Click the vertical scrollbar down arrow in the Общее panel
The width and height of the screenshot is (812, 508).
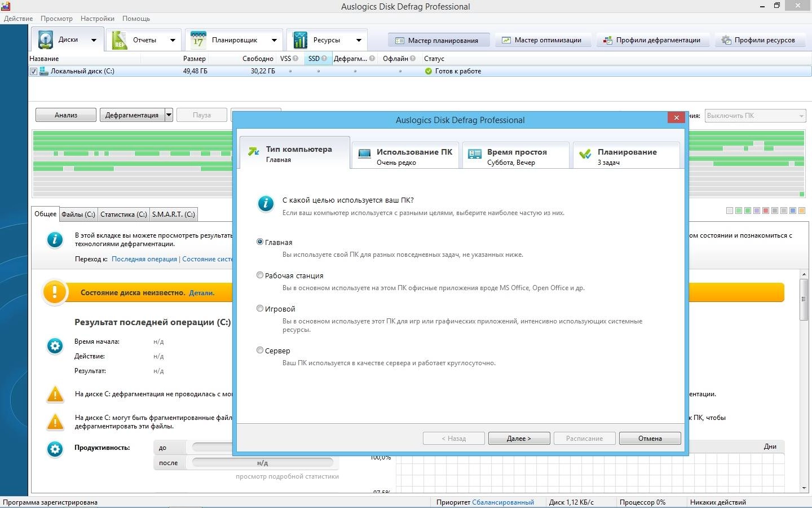(804, 488)
